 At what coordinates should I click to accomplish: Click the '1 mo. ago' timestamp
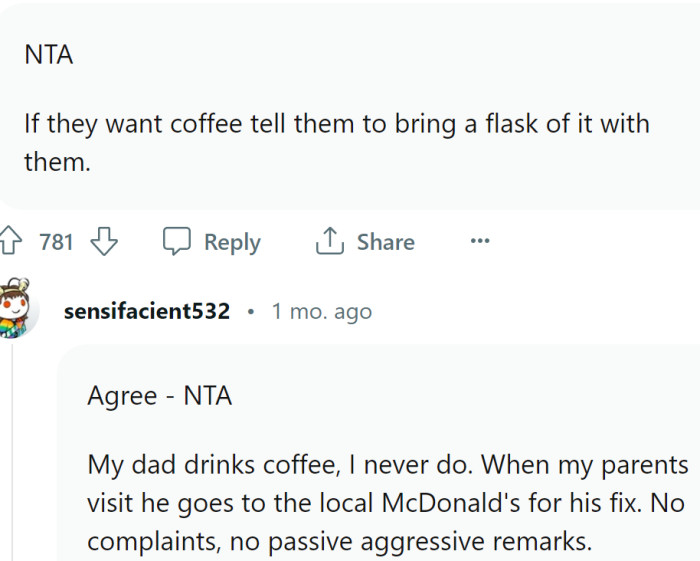(x=321, y=311)
